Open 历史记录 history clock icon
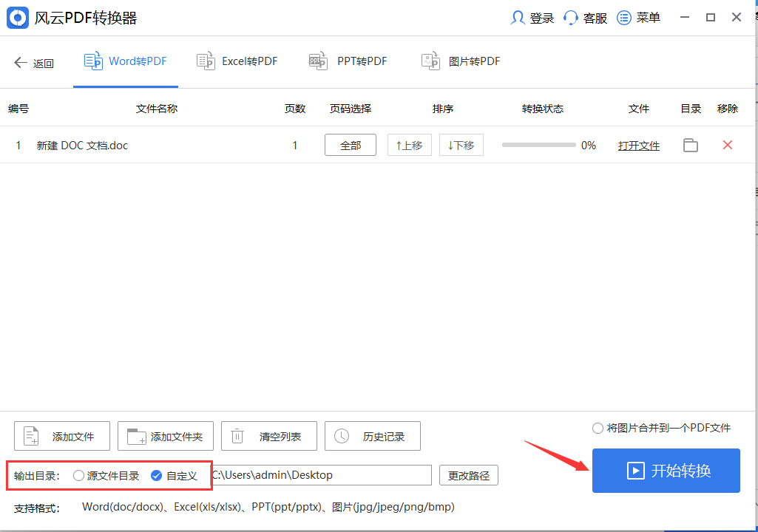758x532 pixels. [341, 435]
